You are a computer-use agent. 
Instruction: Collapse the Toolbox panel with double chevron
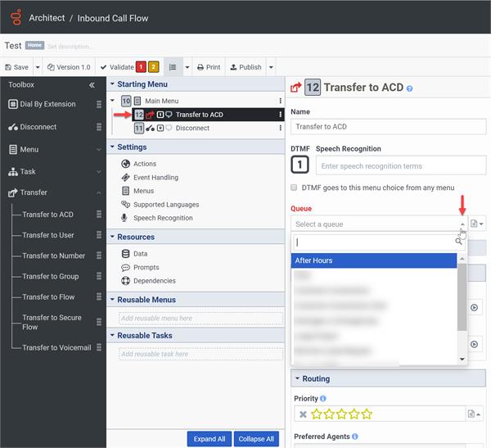(x=92, y=85)
